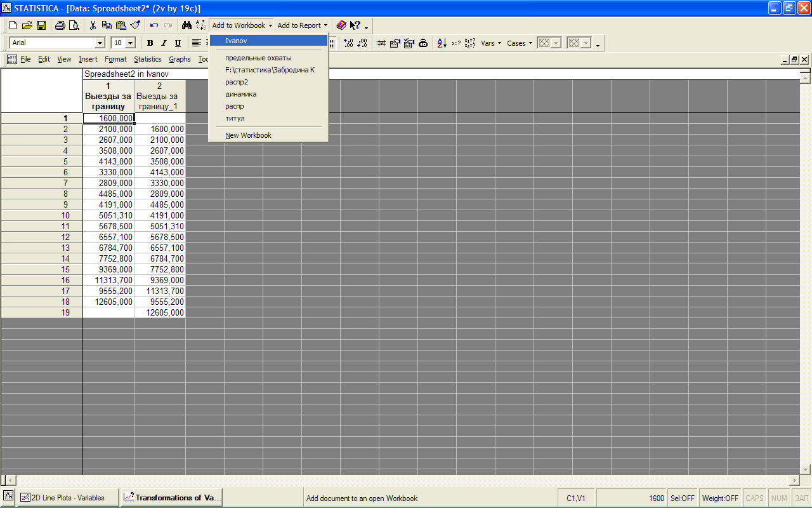The image size is (812, 508).
Task: Create a new document with the toolbar icon
Action: 13,25
